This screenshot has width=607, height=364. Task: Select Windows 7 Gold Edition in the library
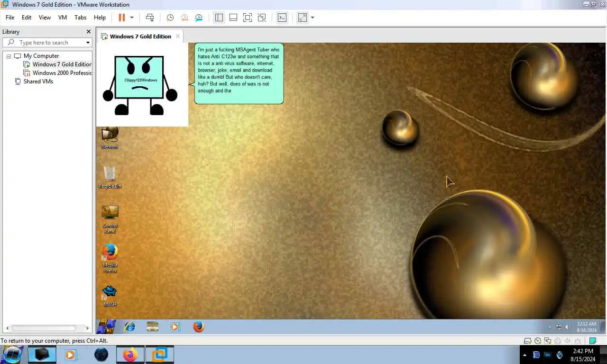click(x=58, y=64)
